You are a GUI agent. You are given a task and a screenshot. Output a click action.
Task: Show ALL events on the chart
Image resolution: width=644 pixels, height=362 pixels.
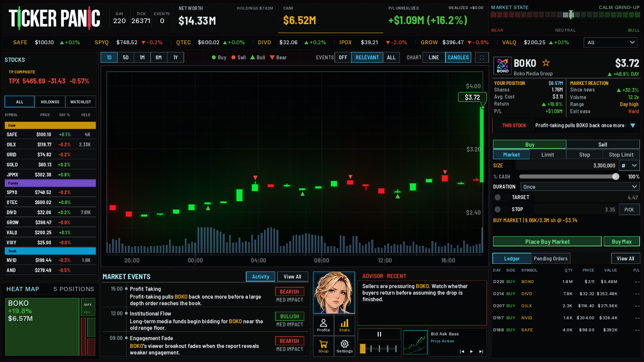coord(391,57)
